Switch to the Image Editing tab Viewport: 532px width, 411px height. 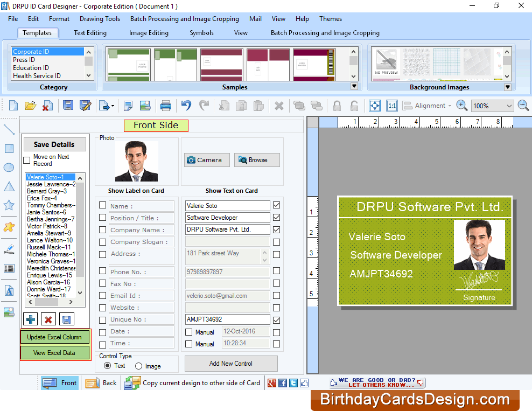point(149,32)
